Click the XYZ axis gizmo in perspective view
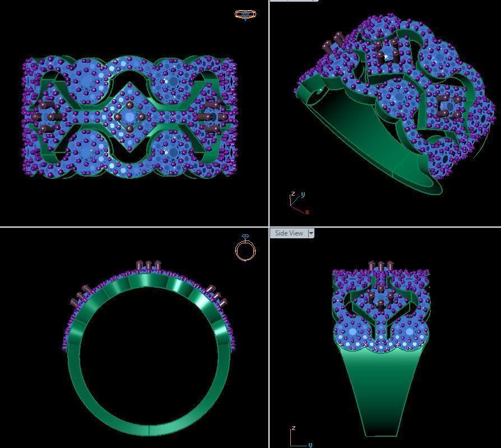Screen dimensions: 501x448 (x=299, y=203)
